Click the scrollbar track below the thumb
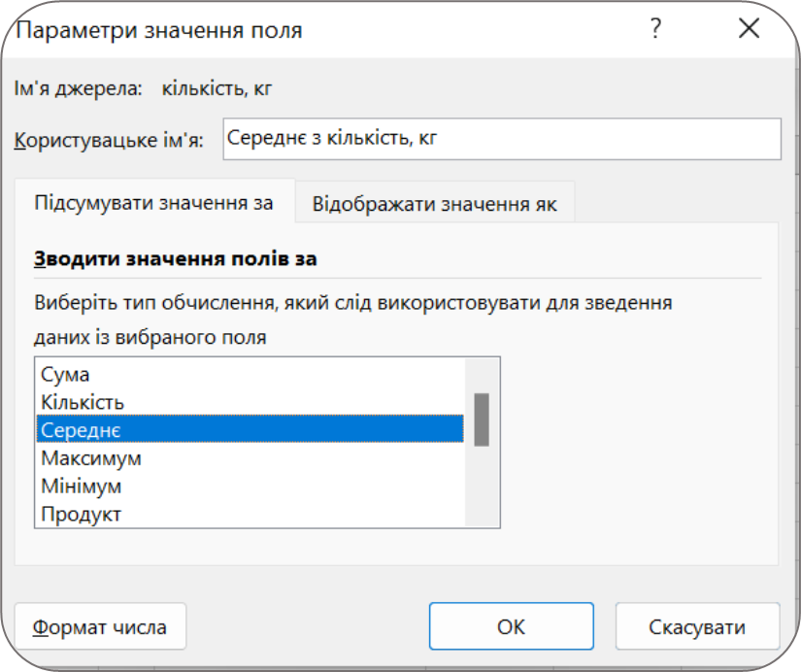801x672 pixels. point(482,486)
